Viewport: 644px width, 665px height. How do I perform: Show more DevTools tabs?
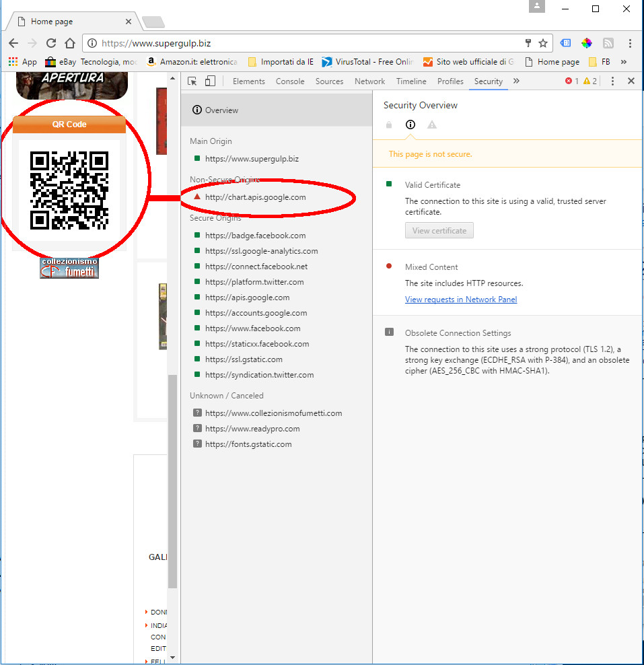pyautogui.click(x=516, y=81)
